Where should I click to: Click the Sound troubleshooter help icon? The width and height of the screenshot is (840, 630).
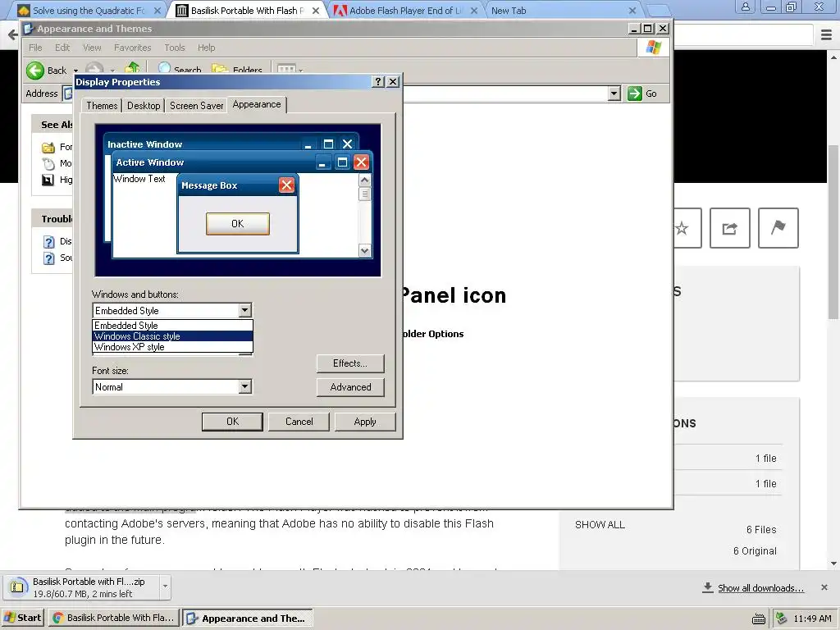pos(48,258)
